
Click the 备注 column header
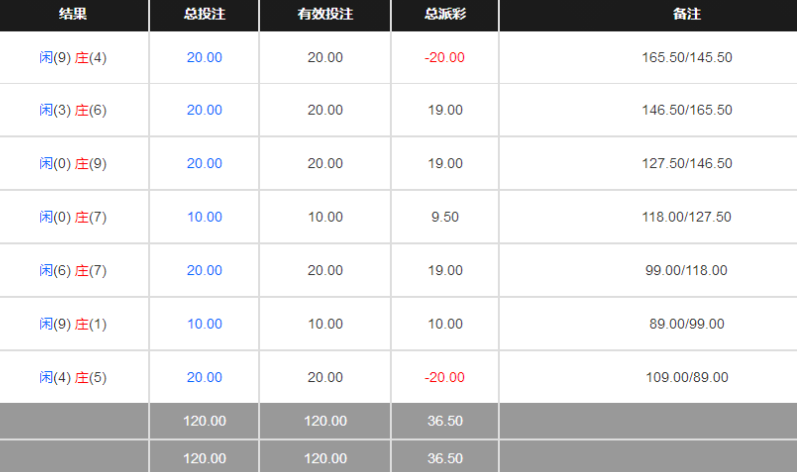687,14
